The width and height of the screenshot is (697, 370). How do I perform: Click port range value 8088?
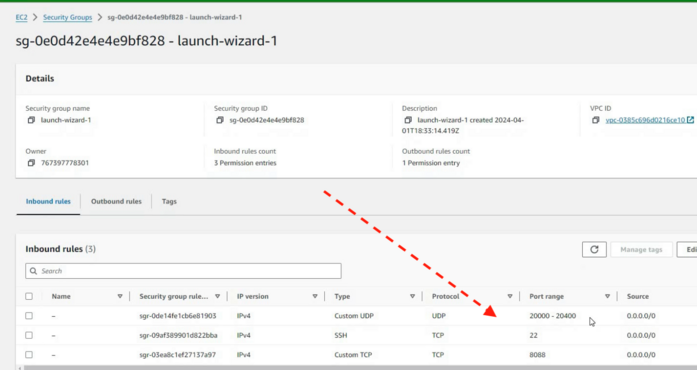(537, 355)
